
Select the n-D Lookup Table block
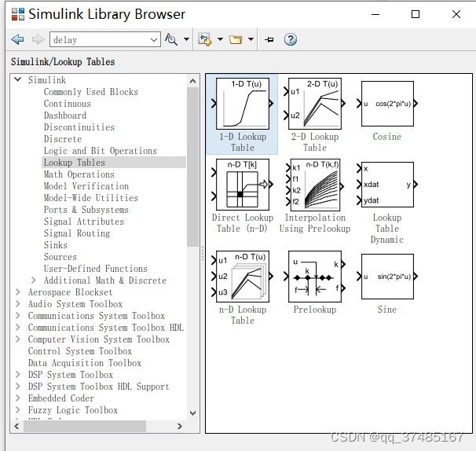(242, 288)
